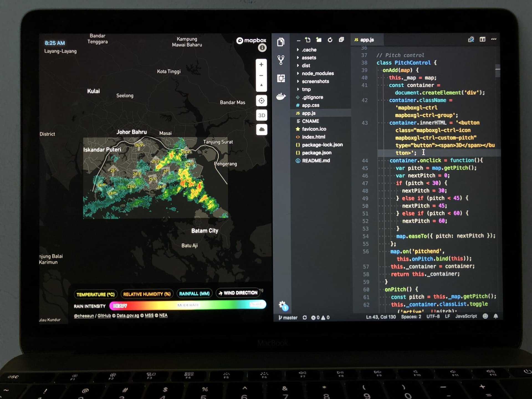Image resolution: width=532 pixels, height=399 pixels.
Task: Toggle the rain cloud layer button
Action: (x=261, y=129)
